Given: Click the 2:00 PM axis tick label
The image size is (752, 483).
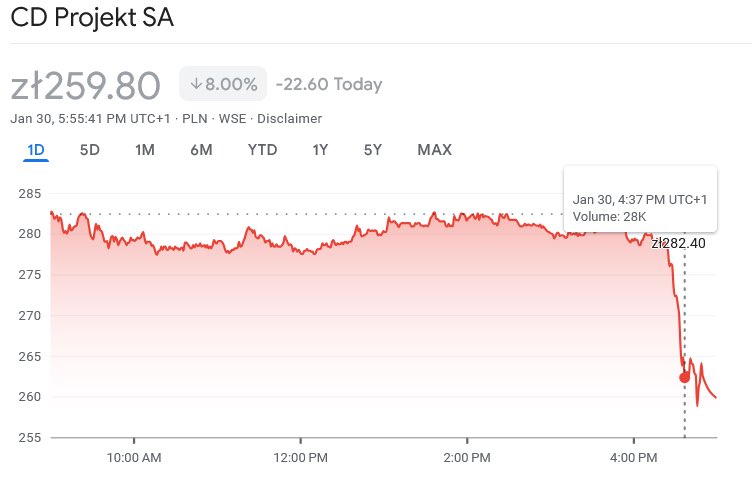Looking at the screenshot, I should 467,458.
